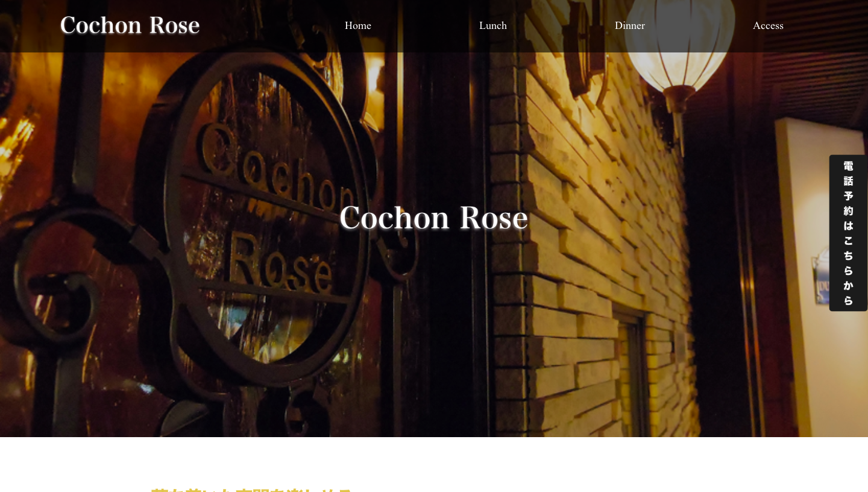This screenshot has height=492, width=868.
Task: Open the Home page
Action: [357, 25]
